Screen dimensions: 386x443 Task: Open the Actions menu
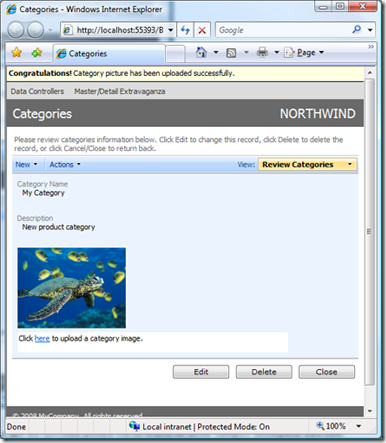[65, 164]
